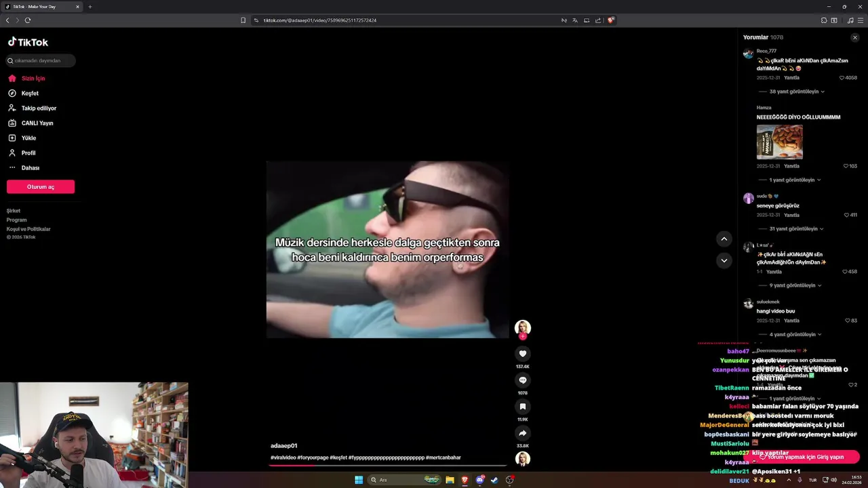
Task: Click the taskbar search box Ara
Action: click(x=405, y=480)
